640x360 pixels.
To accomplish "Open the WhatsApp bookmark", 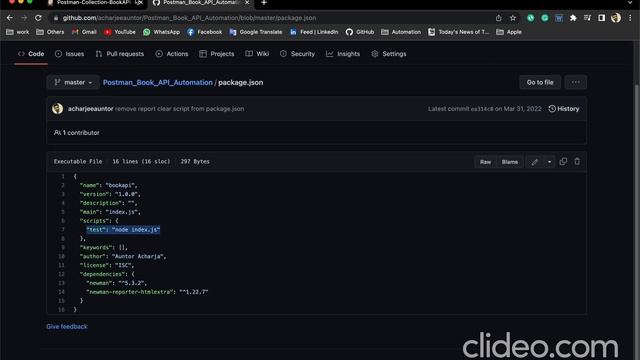I will click(161, 32).
